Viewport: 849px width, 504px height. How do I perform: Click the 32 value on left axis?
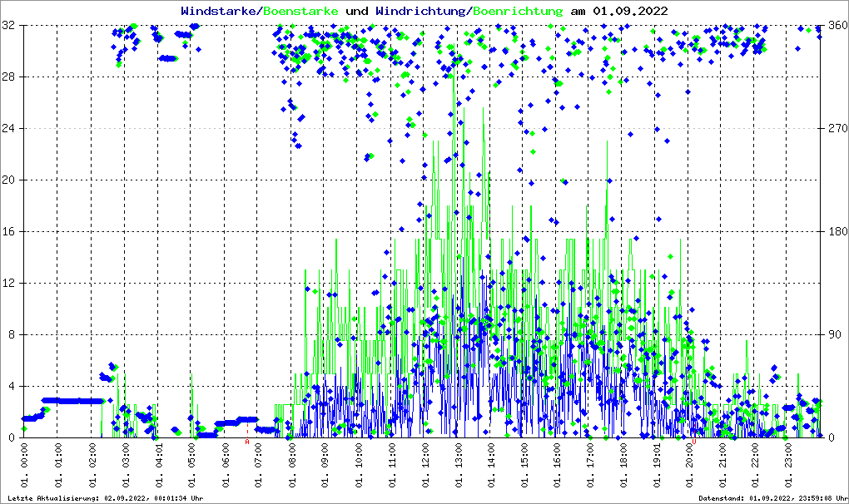coord(8,26)
